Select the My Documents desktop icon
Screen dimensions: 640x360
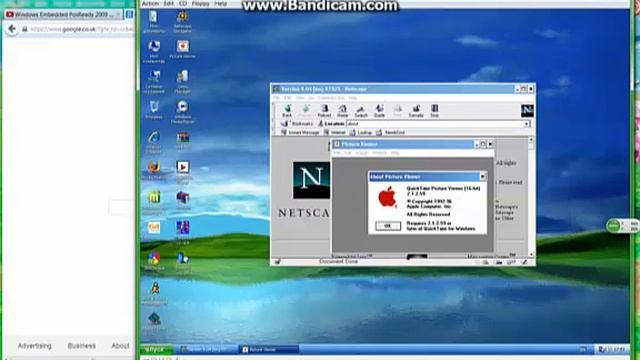[x=154, y=22]
